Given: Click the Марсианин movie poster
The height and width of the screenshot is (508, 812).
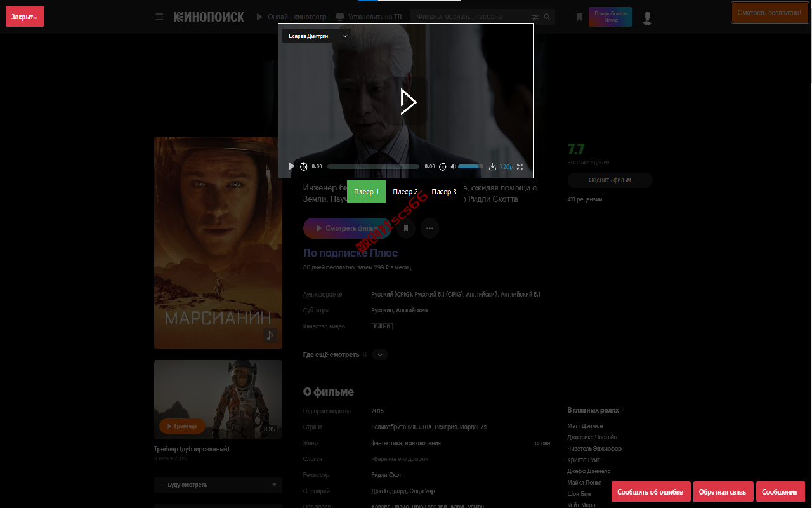Looking at the screenshot, I should [x=218, y=243].
